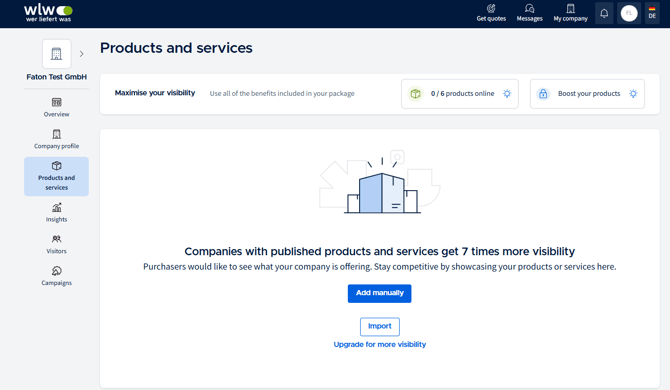Click the Add manually button
The image size is (670, 390).
coord(379,293)
